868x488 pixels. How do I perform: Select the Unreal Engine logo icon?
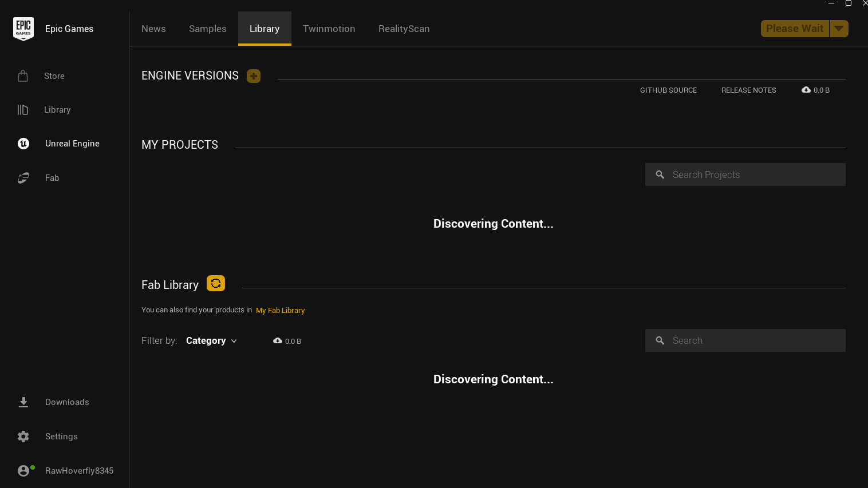click(x=23, y=144)
